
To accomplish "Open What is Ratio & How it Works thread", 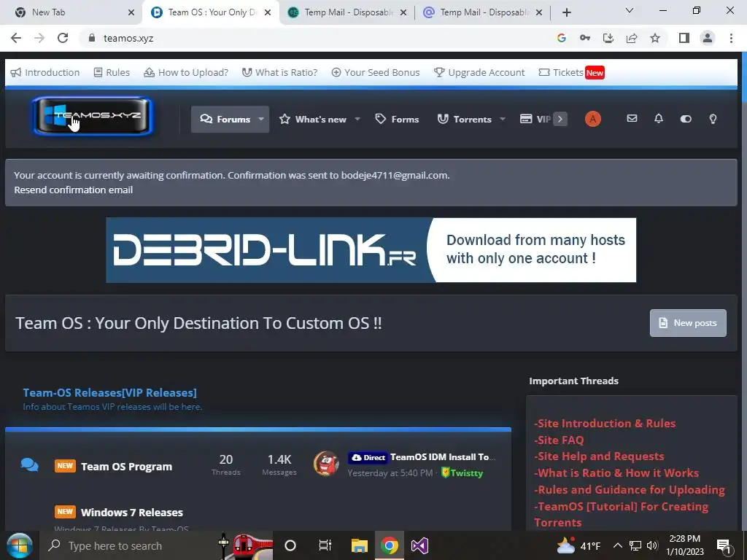I will coord(616,472).
